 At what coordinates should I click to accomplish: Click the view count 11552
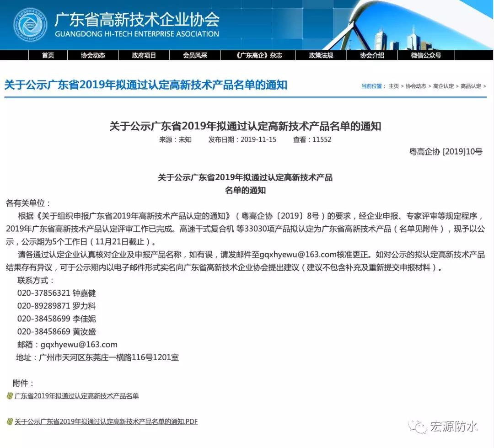coord(322,139)
